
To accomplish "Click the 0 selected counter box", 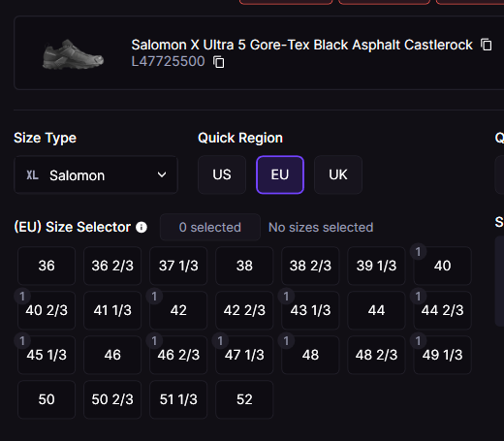I will tap(210, 227).
